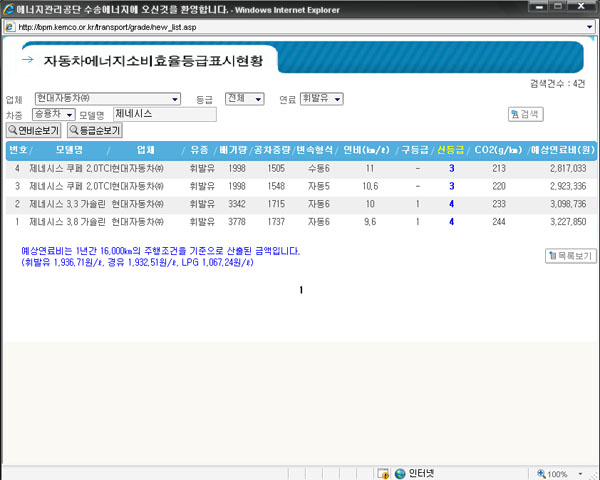Click the fuel economy value 9.6
Viewport: 600px width, 480px height.
pos(370,222)
